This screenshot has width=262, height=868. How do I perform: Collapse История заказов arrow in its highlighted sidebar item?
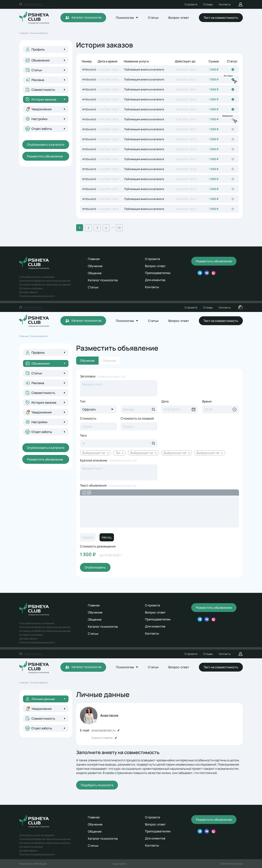[64, 99]
